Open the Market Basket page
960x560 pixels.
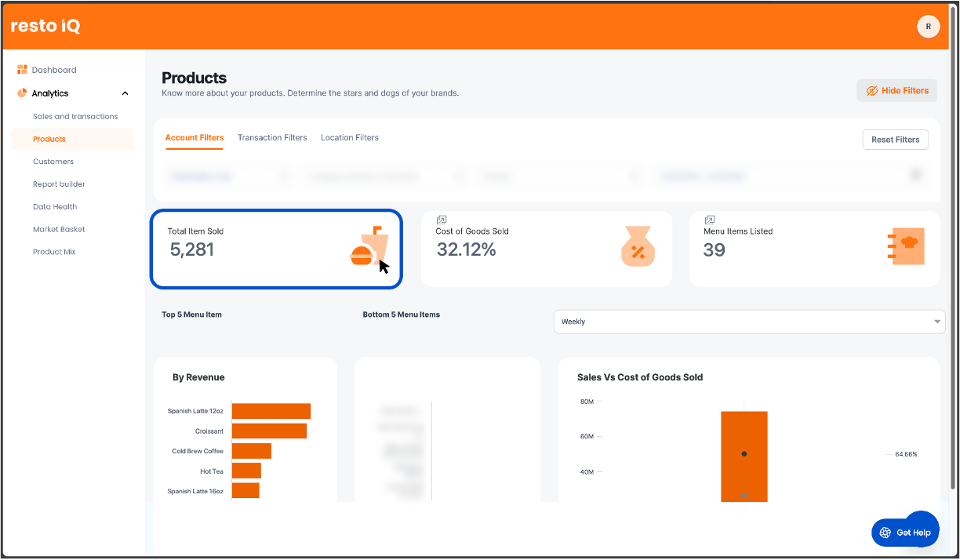(x=59, y=230)
